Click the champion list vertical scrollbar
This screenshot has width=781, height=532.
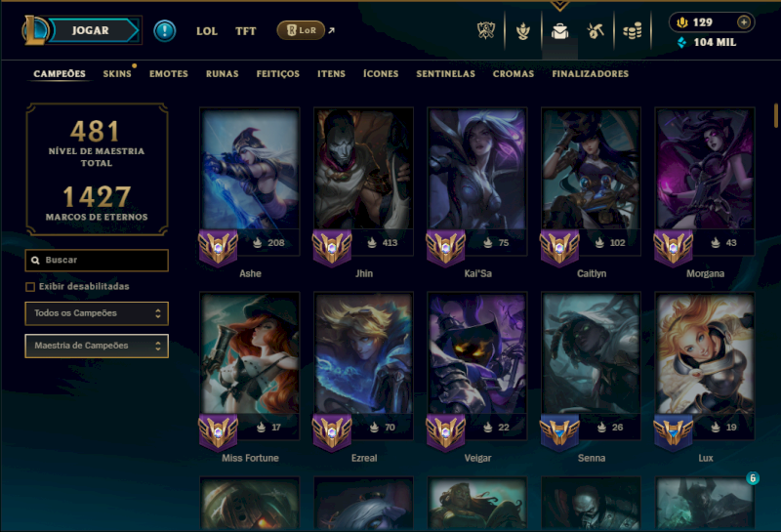click(775, 115)
